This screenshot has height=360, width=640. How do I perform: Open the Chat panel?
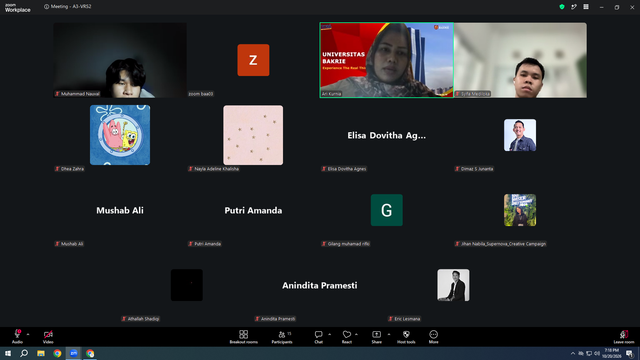coord(318,336)
